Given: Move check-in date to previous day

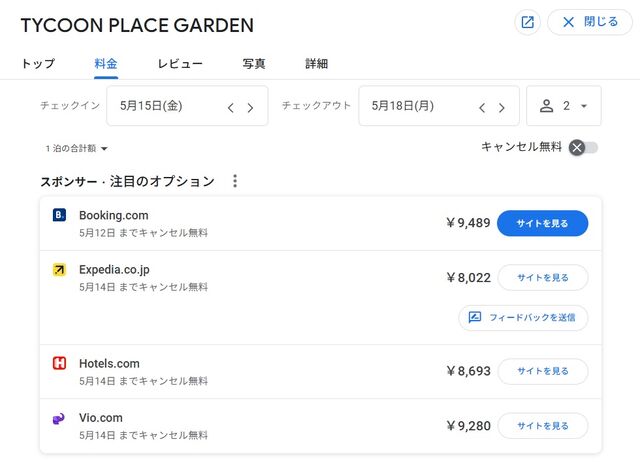Looking at the screenshot, I should tap(231, 108).
